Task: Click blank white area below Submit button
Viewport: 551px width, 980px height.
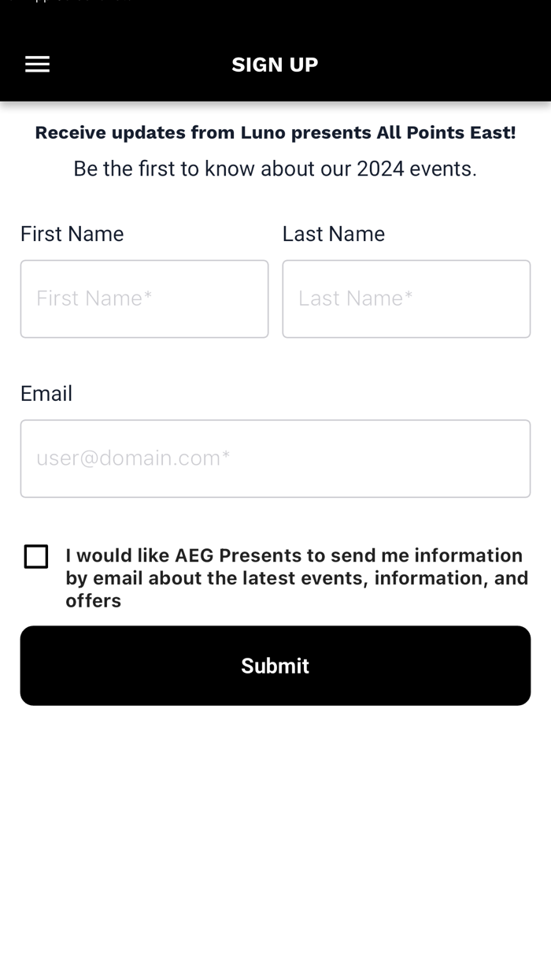Action: click(x=275, y=835)
